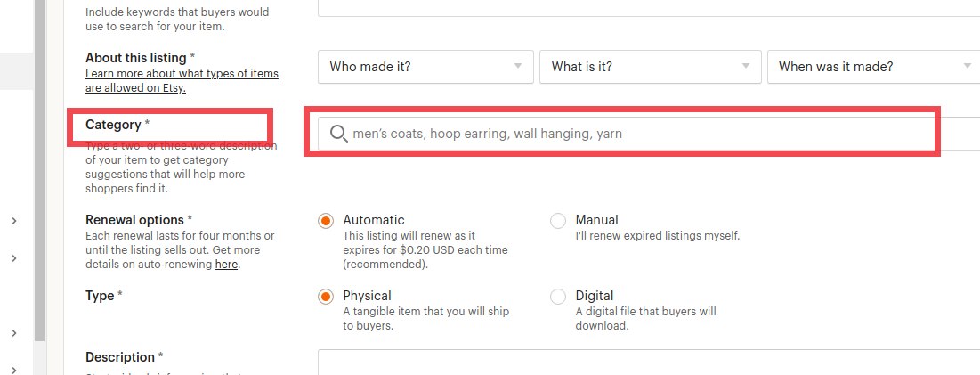Open the When was it made? dropdown
The width and height of the screenshot is (980, 375).
point(874,67)
